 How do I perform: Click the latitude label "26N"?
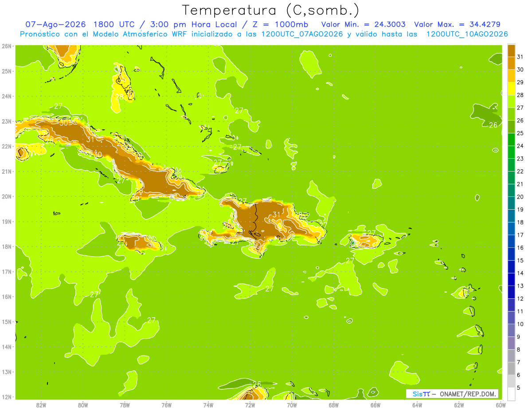7,46
